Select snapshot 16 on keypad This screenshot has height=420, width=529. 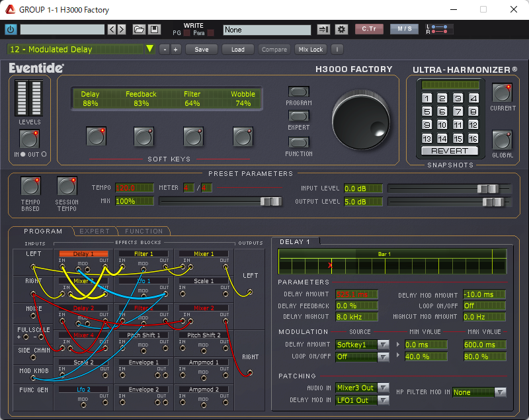(x=473, y=138)
